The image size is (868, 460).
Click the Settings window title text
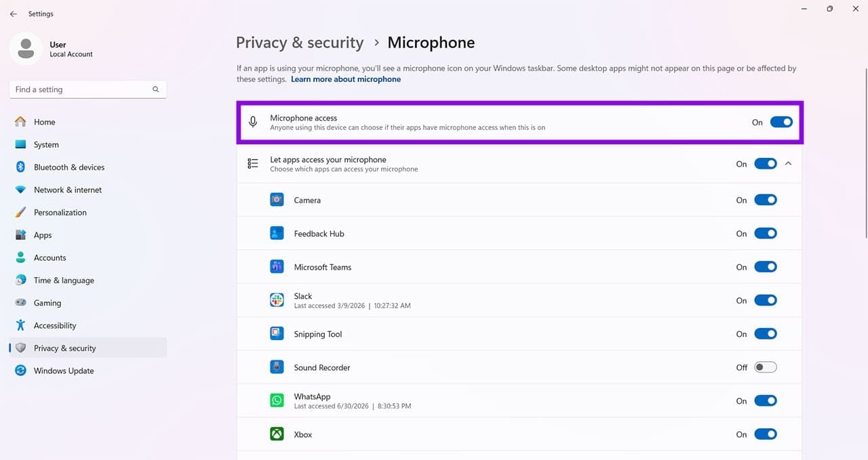(41, 14)
